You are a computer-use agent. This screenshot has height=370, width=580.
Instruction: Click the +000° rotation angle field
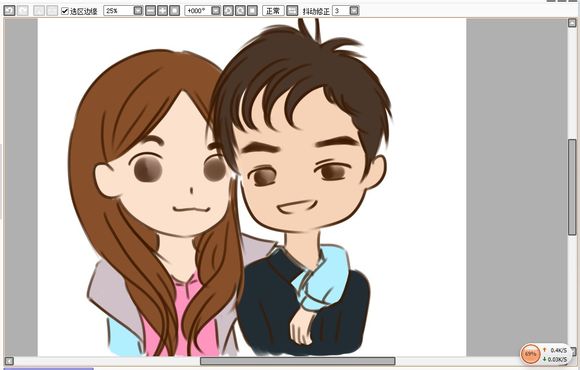(198, 11)
